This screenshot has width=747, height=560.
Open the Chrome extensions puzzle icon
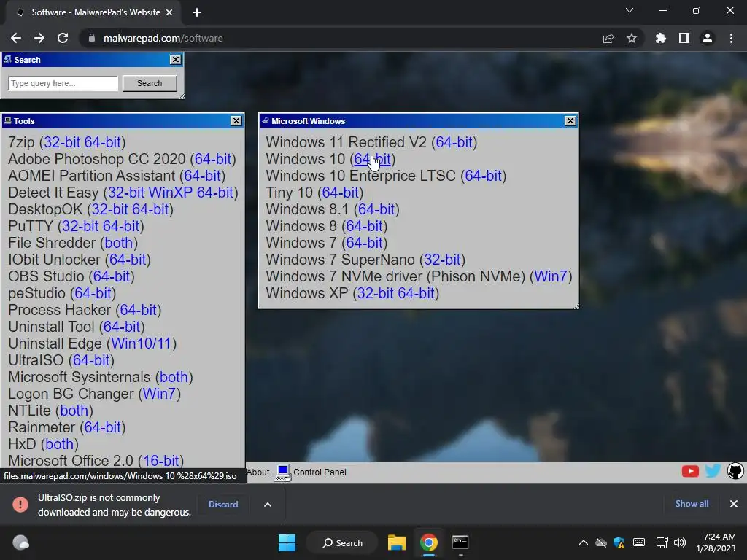coord(661,38)
